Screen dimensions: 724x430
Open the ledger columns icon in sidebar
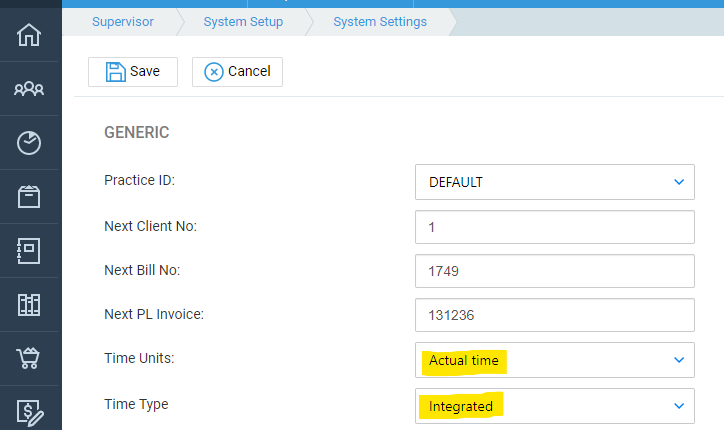29,305
